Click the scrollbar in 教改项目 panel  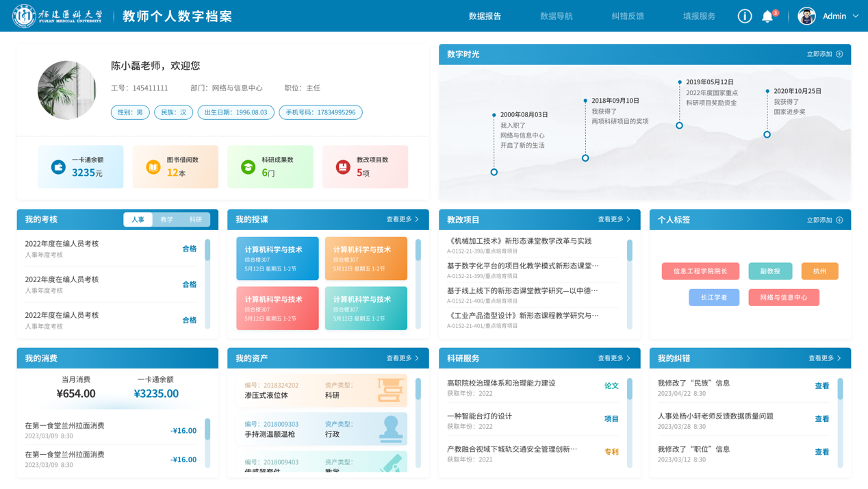tap(629, 251)
